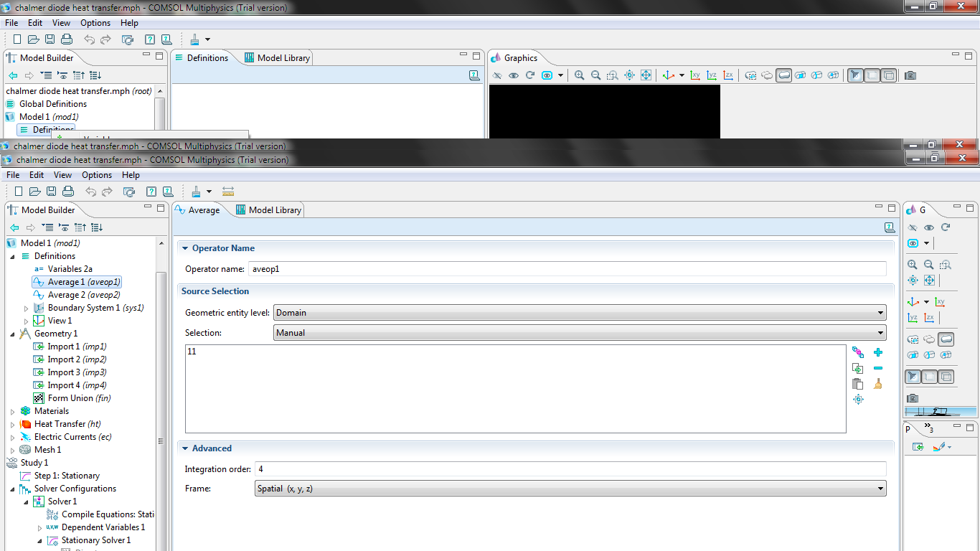The width and height of the screenshot is (980, 551).
Task: Click the ruler measure icon in toolbar
Action: point(228,192)
